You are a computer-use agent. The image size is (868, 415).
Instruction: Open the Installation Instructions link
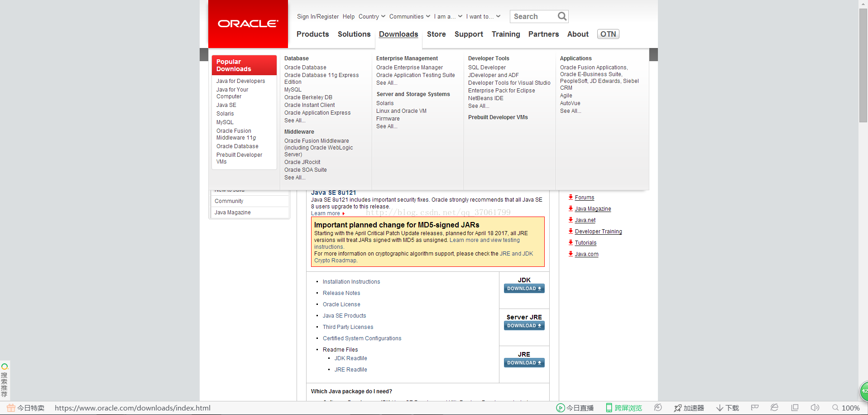point(351,282)
